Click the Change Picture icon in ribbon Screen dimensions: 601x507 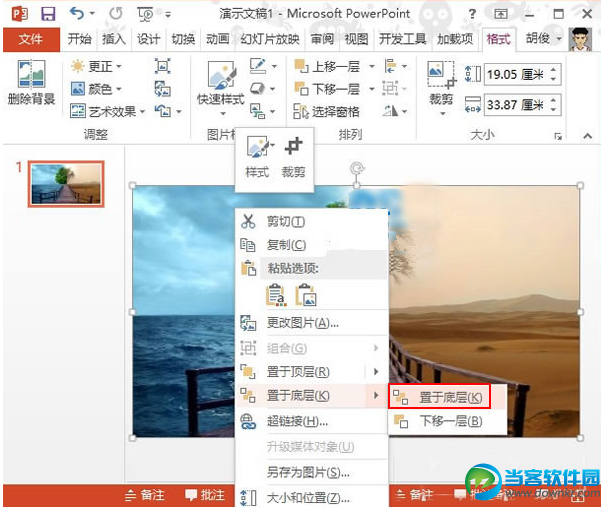[x=163, y=89]
